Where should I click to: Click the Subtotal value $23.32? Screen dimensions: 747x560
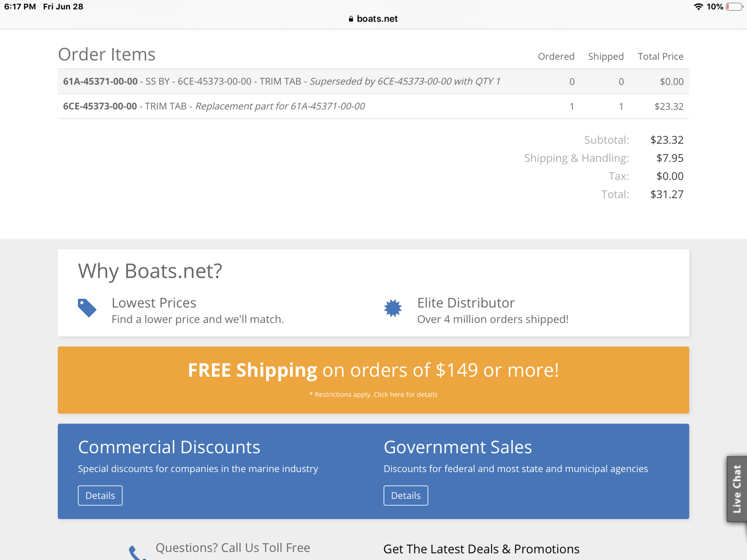click(x=667, y=140)
